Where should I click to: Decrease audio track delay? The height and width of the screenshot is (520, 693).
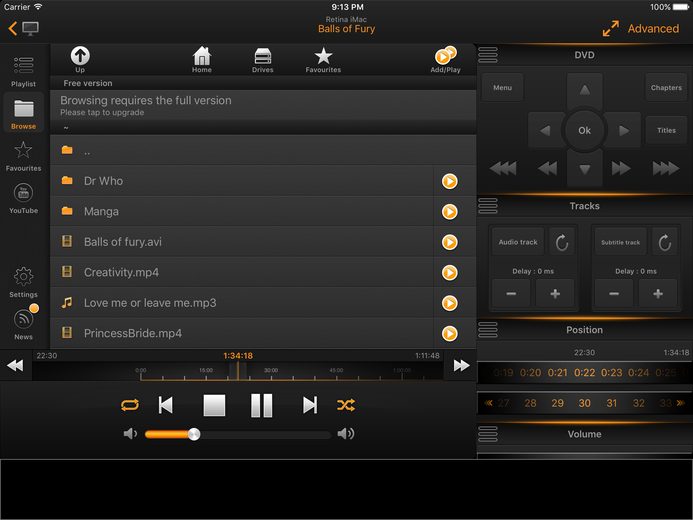coord(511,293)
